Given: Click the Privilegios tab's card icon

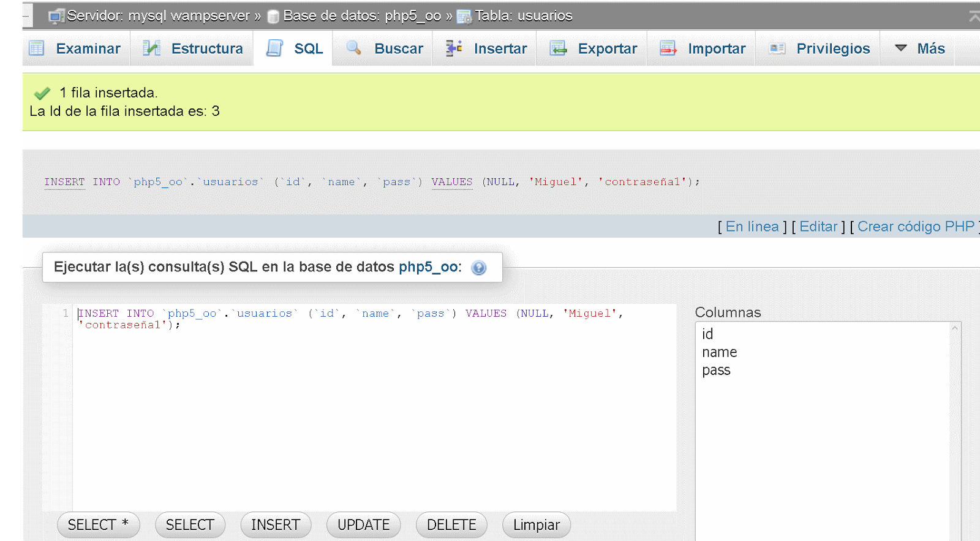Looking at the screenshot, I should (777, 48).
